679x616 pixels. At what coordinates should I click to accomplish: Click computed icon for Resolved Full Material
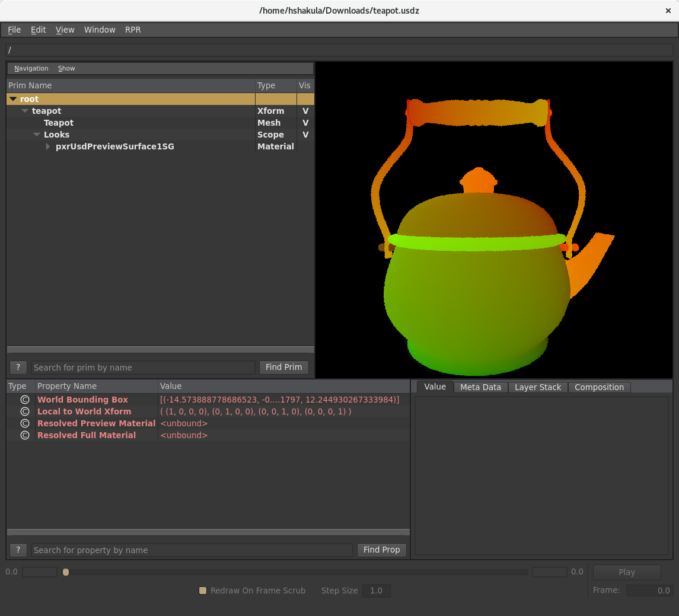coord(25,435)
